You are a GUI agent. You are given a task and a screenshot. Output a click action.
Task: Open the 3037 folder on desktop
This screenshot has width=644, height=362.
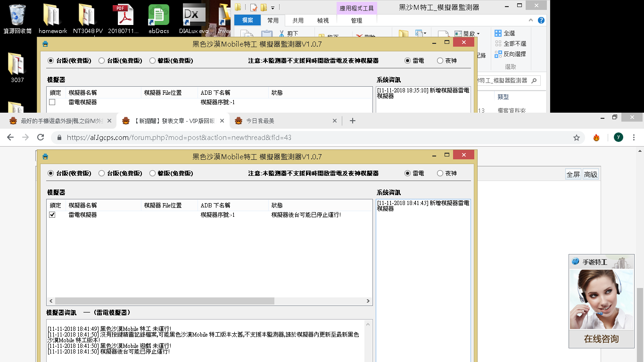point(17,67)
